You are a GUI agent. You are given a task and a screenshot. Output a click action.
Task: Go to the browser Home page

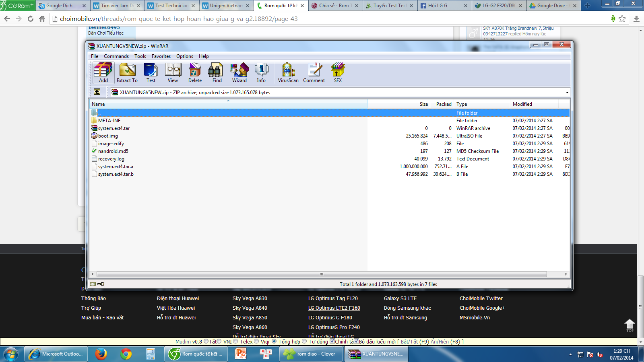pyautogui.click(x=42, y=19)
